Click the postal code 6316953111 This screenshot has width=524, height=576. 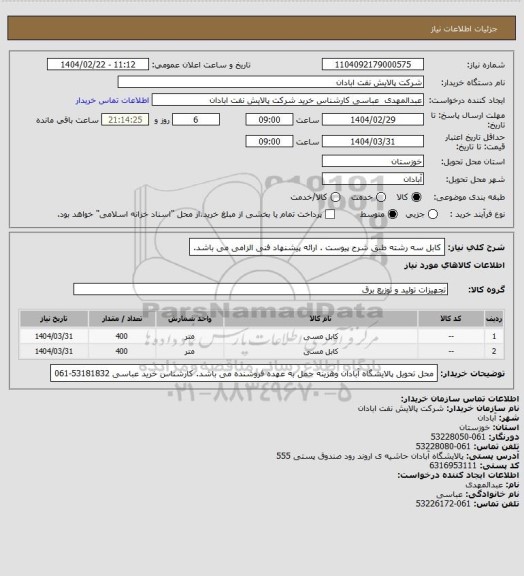pos(453,465)
